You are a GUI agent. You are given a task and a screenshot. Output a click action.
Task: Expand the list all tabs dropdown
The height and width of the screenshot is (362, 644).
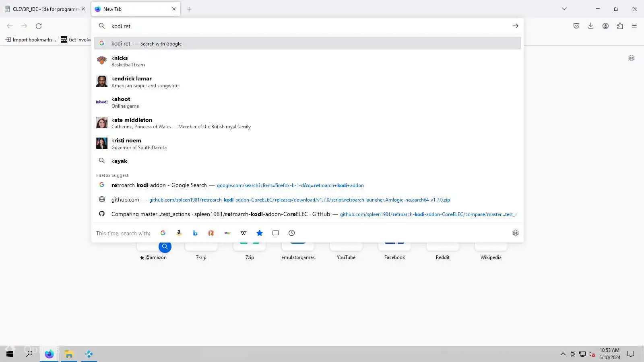coord(564,9)
